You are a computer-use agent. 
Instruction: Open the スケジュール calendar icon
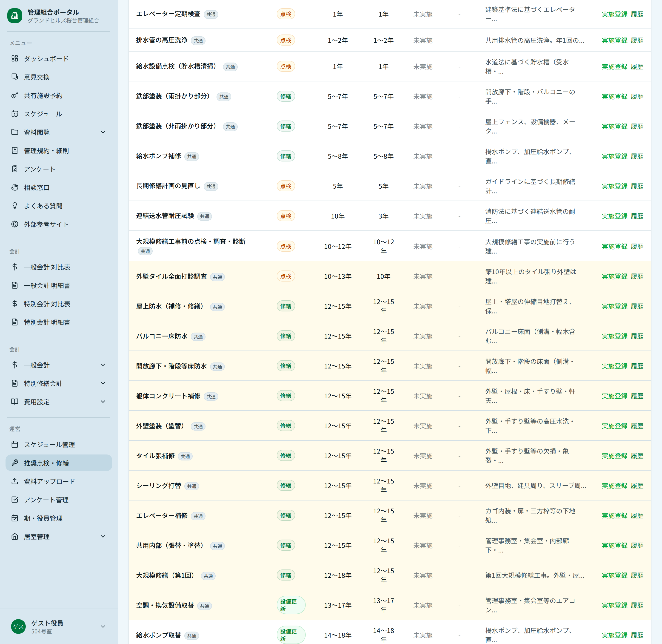(15, 114)
